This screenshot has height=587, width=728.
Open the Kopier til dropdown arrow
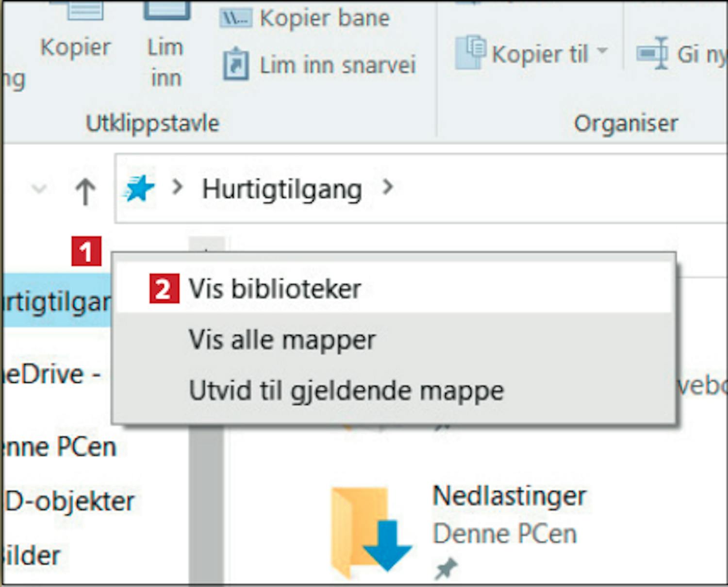click(602, 50)
